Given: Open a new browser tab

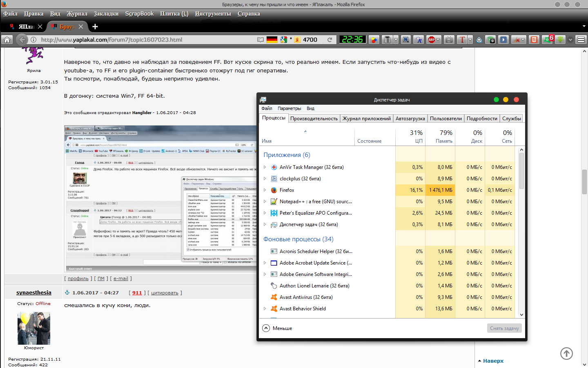Looking at the screenshot, I should point(95,27).
